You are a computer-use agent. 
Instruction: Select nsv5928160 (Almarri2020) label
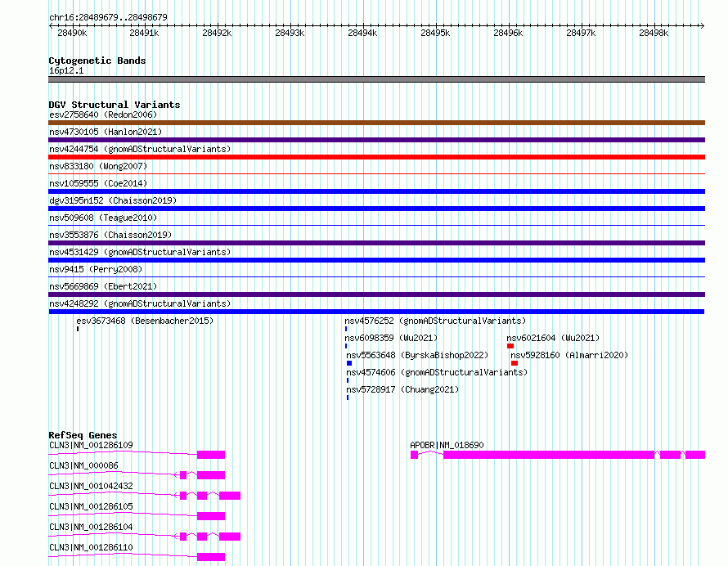[x=569, y=355]
